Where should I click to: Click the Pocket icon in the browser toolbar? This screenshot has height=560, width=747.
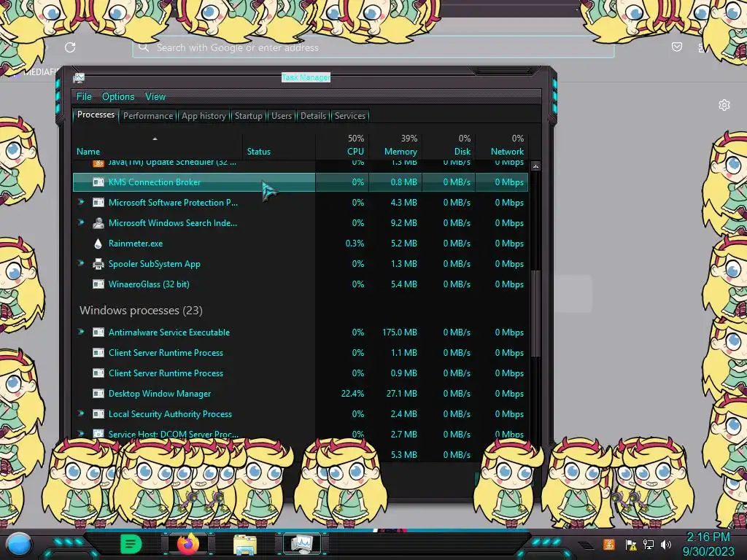[x=676, y=47]
